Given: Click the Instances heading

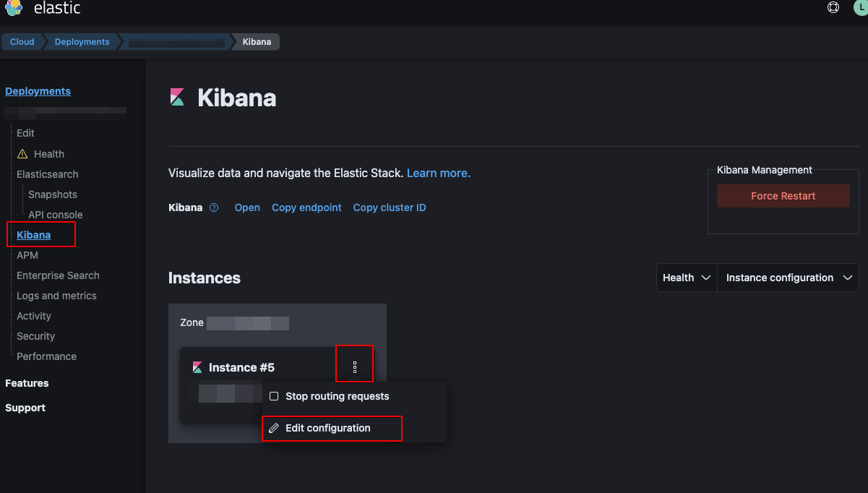Looking at the screenshot, I should tap(205, 278).
